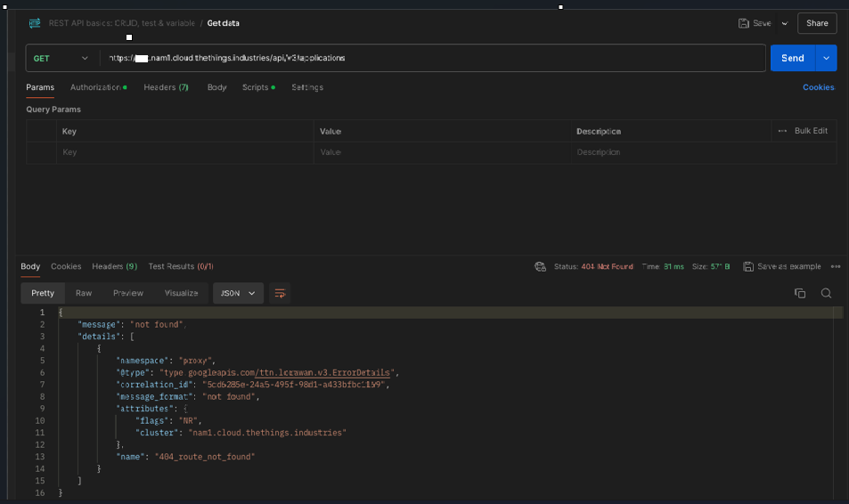This screenshot has width=849, height=504.
Task: Open the Save options chevron
Action: 785,23
